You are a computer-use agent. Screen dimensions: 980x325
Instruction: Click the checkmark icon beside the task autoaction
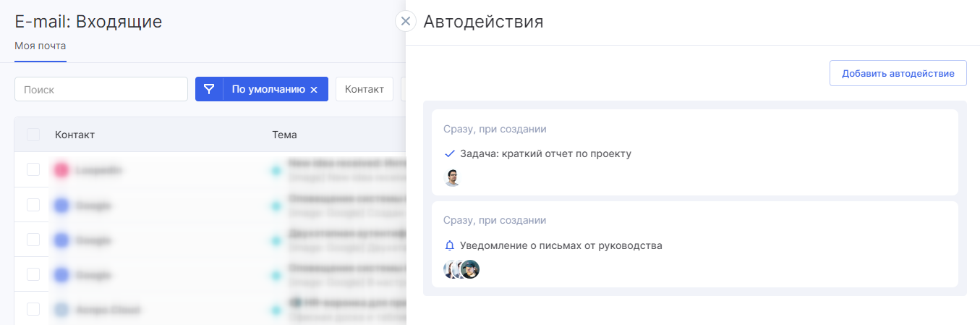[x=449, y=153]
